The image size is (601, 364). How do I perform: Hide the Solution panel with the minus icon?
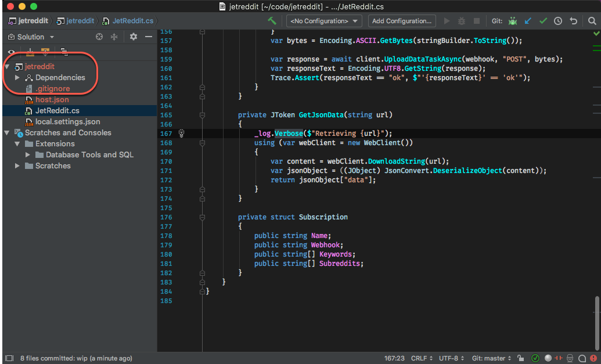tap(149, 37)
